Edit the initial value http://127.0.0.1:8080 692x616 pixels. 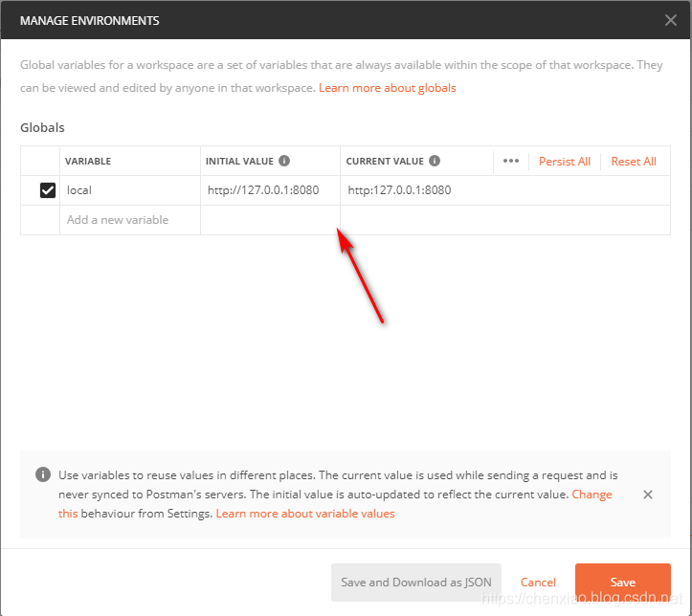pos(270,190)
